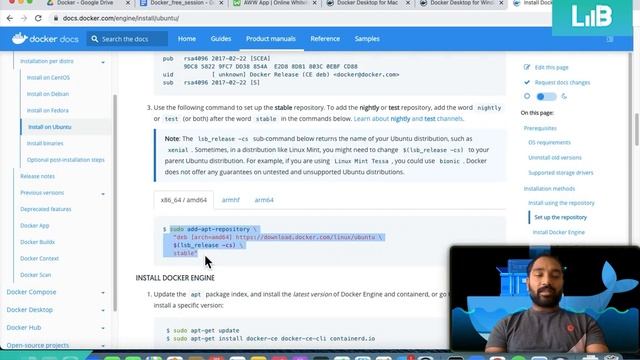Jump to Set up the repository section

coord(560,217)
